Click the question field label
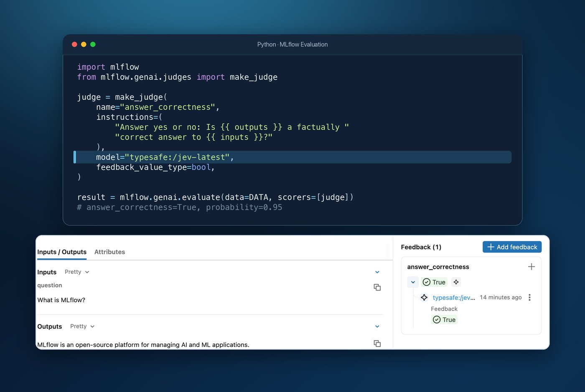The height and width of the screenshot is (392, 585). [x=50, y=285]
